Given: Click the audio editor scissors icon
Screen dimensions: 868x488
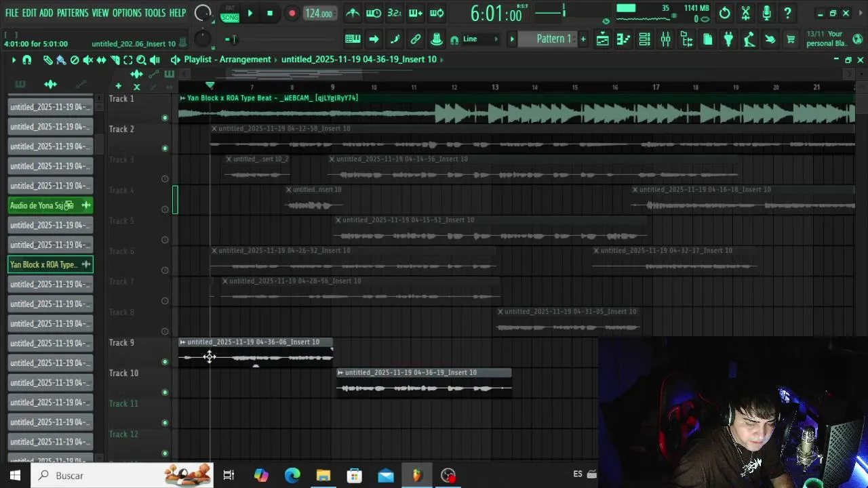Looking at the screenshot, I should (746, 13).
